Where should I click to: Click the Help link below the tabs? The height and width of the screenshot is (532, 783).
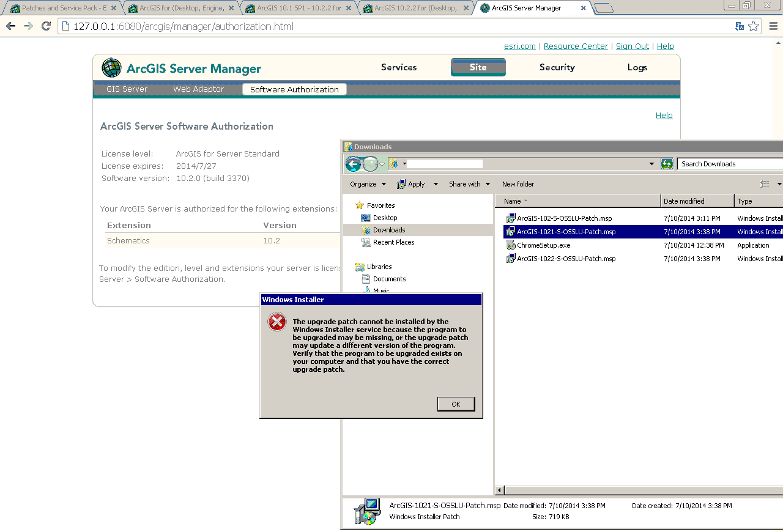[664, 116]
